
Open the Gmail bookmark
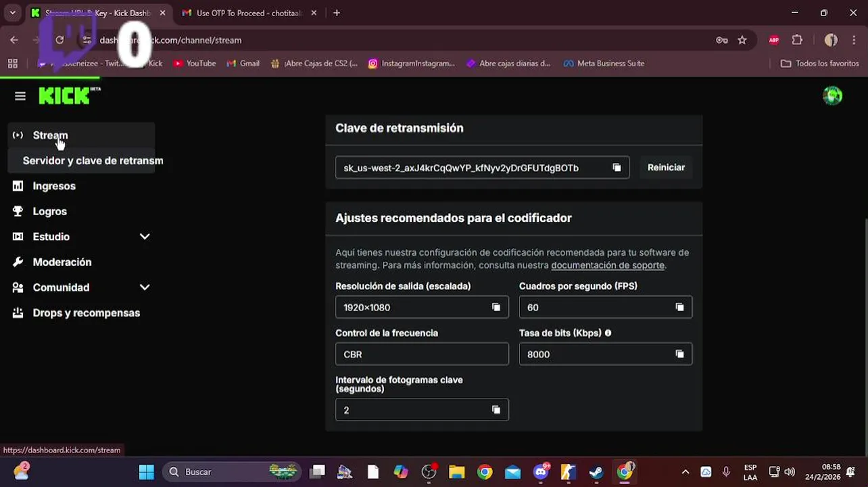coord(243,63)
